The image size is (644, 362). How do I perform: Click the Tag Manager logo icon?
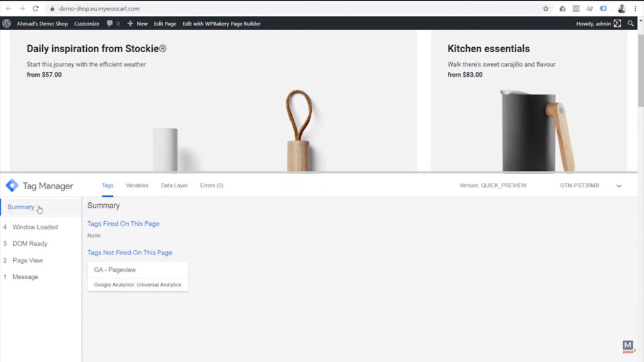tap(12, 185)
